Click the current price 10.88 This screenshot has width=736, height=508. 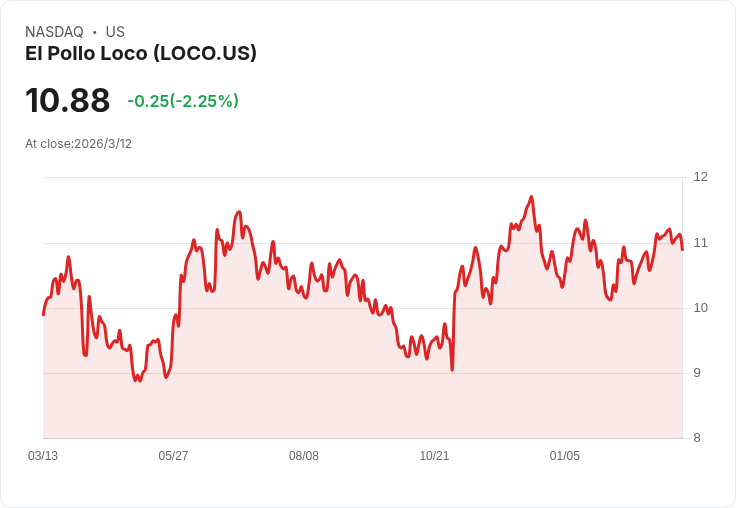pos(67,101)
